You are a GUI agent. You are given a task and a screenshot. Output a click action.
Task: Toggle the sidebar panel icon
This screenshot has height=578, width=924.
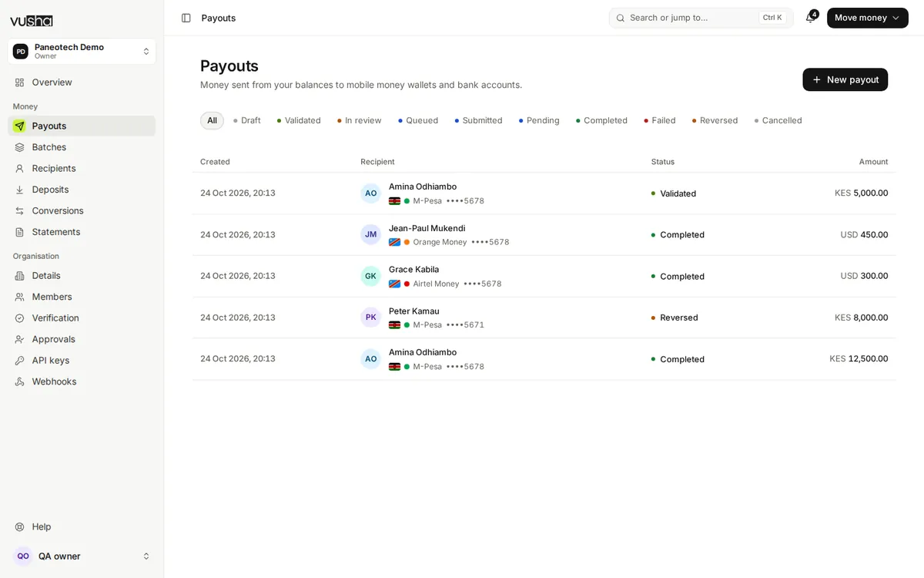tap(186, 18)
